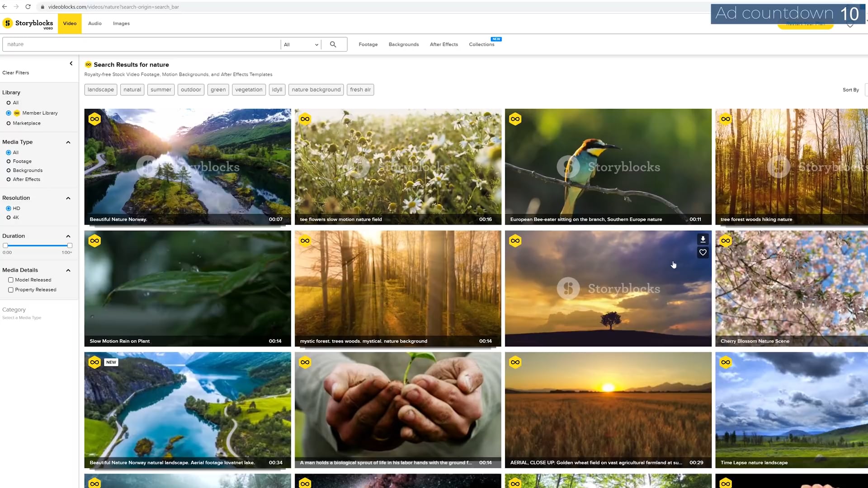Click the NEW badge icon on aerial Norway video
Viewport: 868px width, 488px height.
111,362
